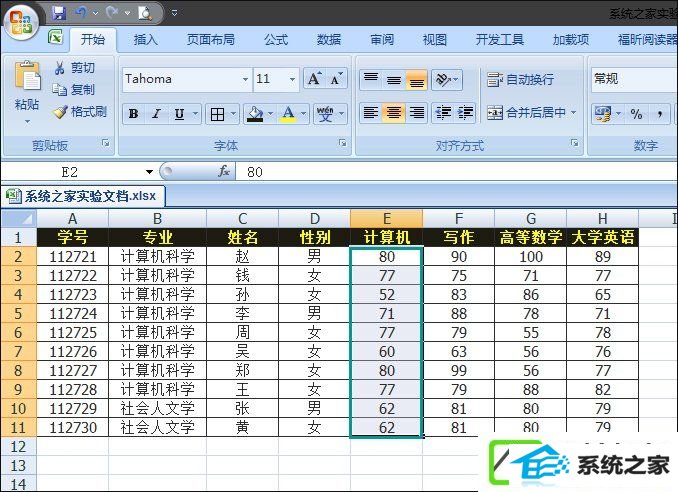Redo the last undone action

click(x=112, y=13)
